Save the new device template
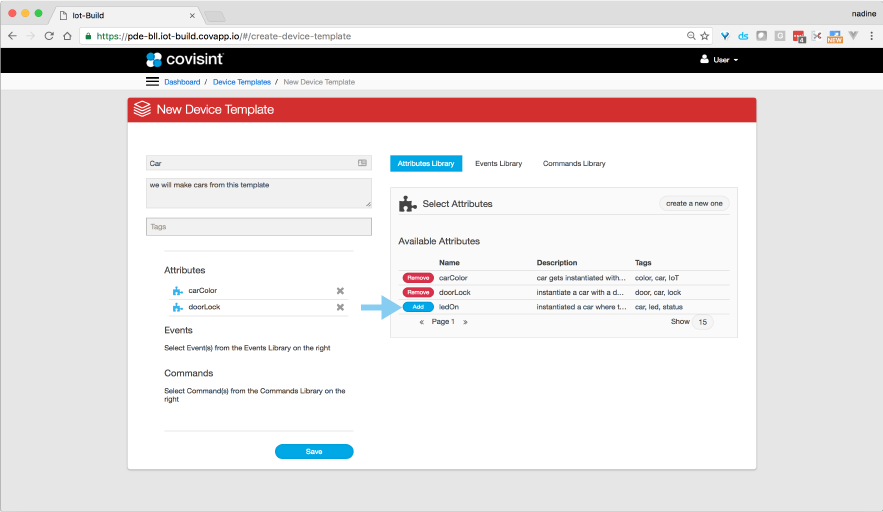 [x=314, y=451]
